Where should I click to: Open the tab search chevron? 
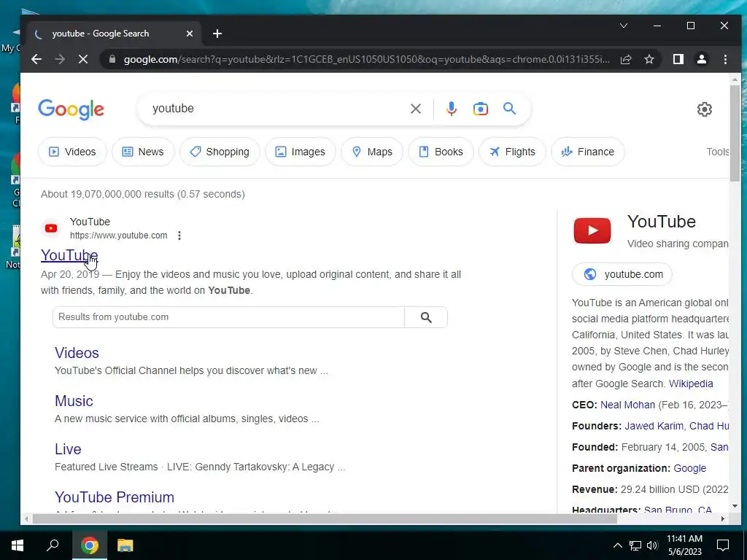(623, 26)
